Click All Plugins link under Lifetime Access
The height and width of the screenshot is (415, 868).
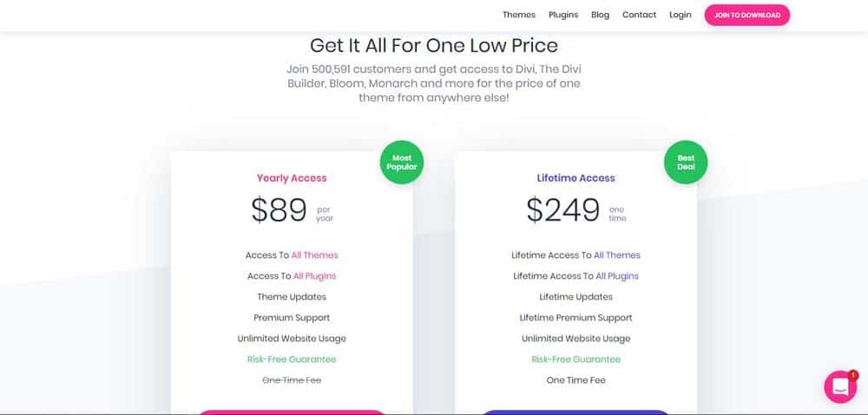click(616, 276)
